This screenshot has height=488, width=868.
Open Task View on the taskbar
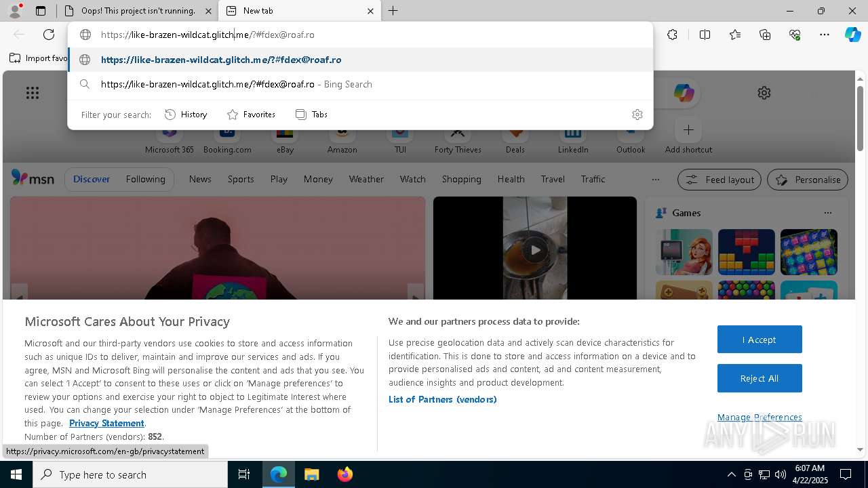click(x=244, y=474)
